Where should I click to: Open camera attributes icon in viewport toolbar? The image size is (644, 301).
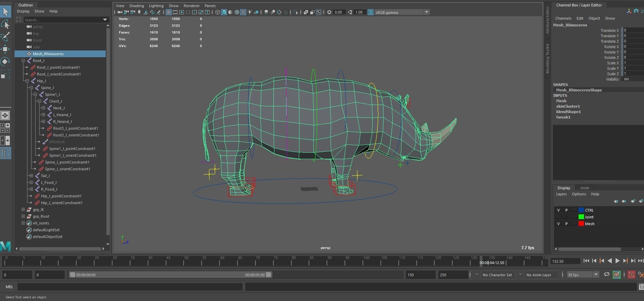132,12
